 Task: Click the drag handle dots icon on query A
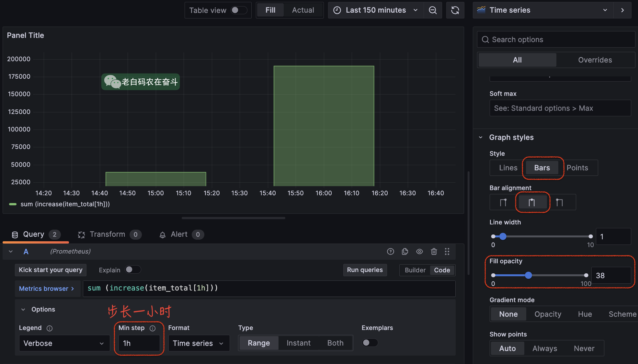coord(447,252)
